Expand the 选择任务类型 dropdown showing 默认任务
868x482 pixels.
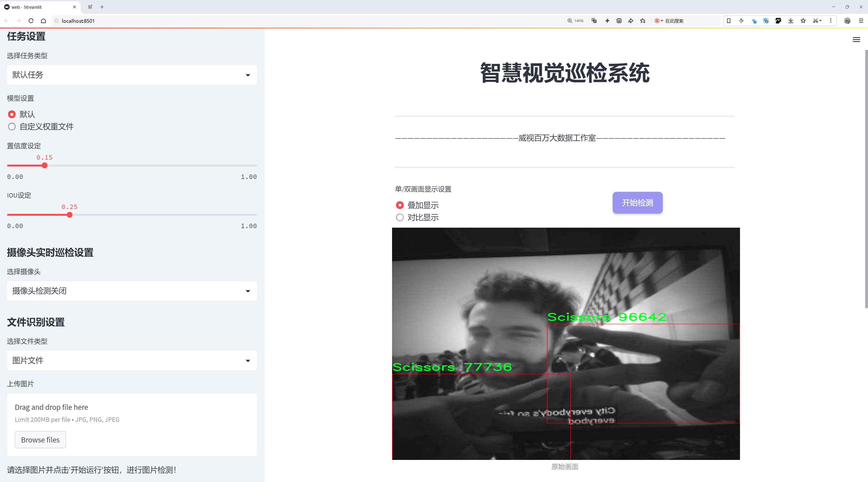132,75
